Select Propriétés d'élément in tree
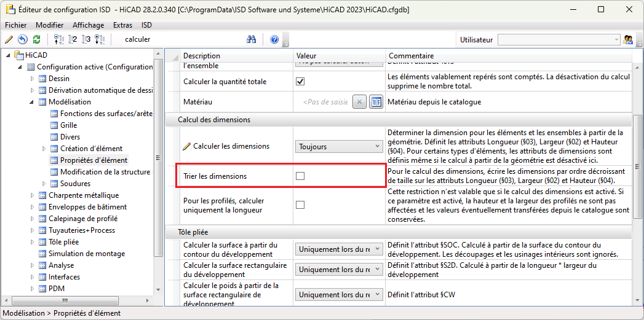Image resolution: width=644 pixels, height=320 pixels. 93,160
